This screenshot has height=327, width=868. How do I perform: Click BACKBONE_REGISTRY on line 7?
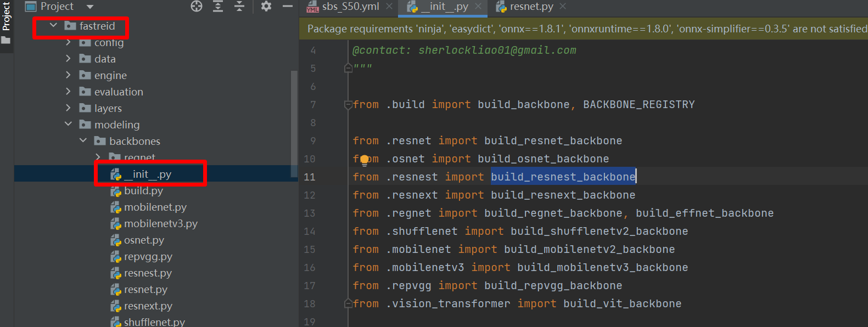(x=639, y=104)
